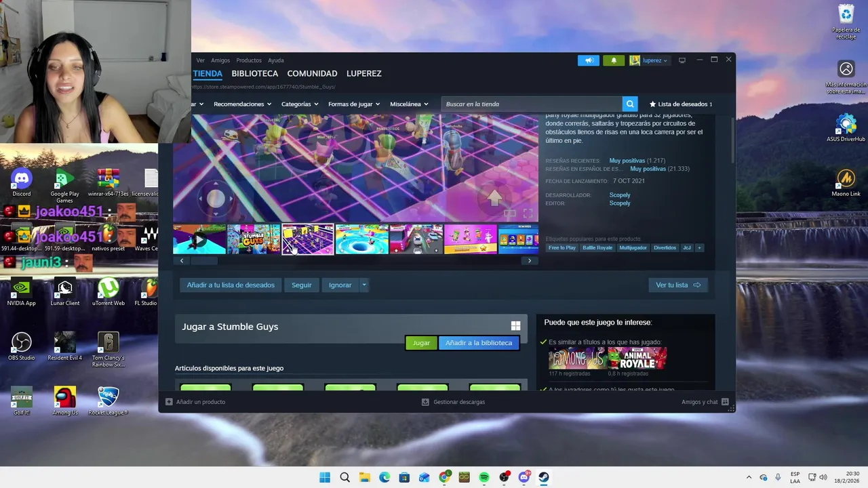
Task: Switch to the BIBLIOTECA tab
Action: [255, 73]
